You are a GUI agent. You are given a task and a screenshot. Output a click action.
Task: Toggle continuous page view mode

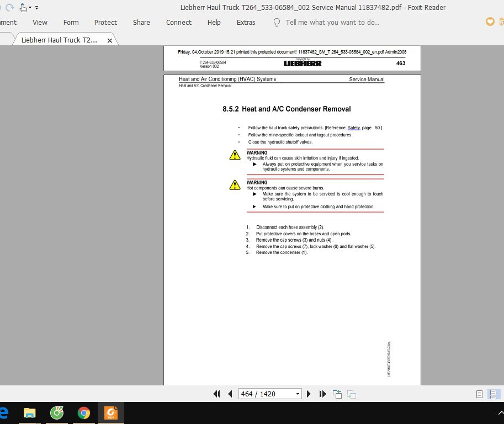click(493, 394)
